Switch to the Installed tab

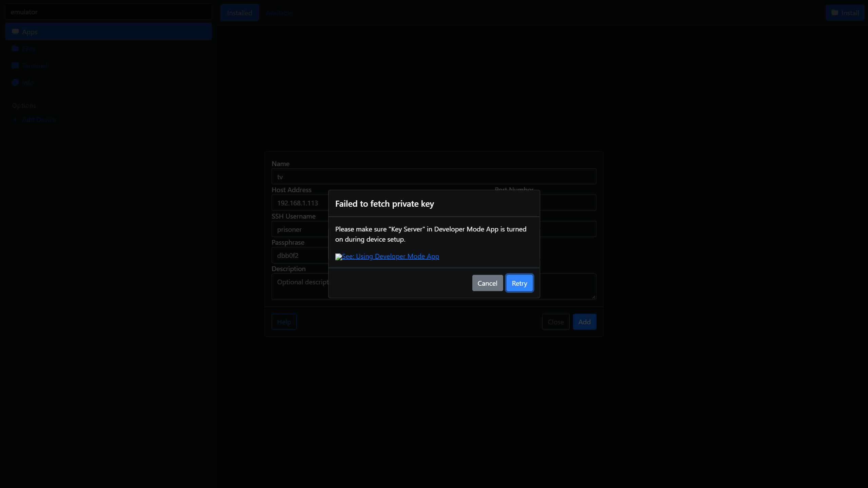click(239, 13)
